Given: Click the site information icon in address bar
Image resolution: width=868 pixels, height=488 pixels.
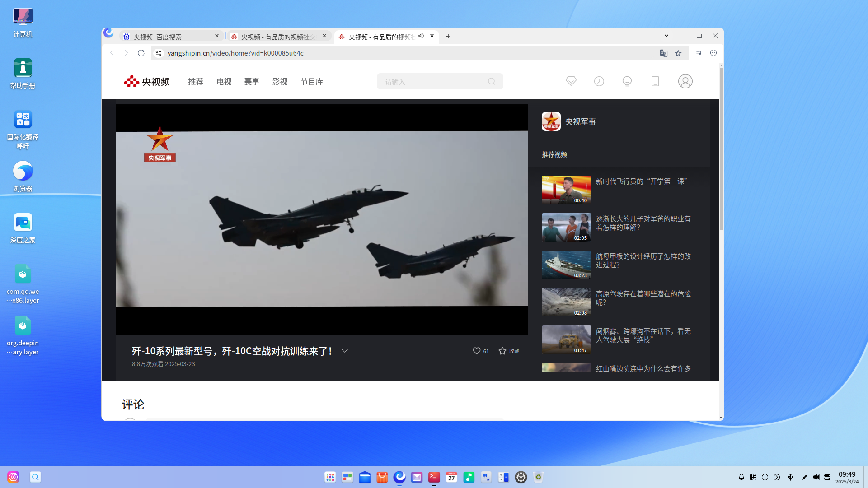Looking at the screenshot, I should 159,53.
